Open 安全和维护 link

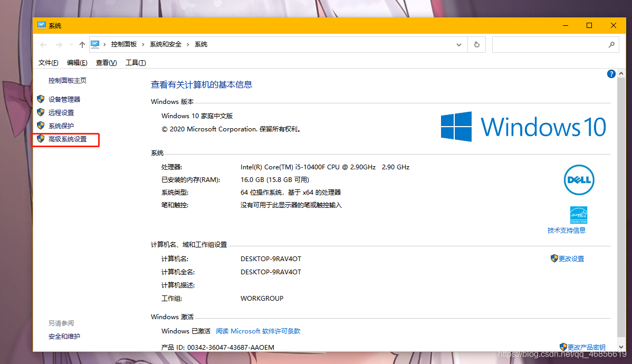coord(64,336)
